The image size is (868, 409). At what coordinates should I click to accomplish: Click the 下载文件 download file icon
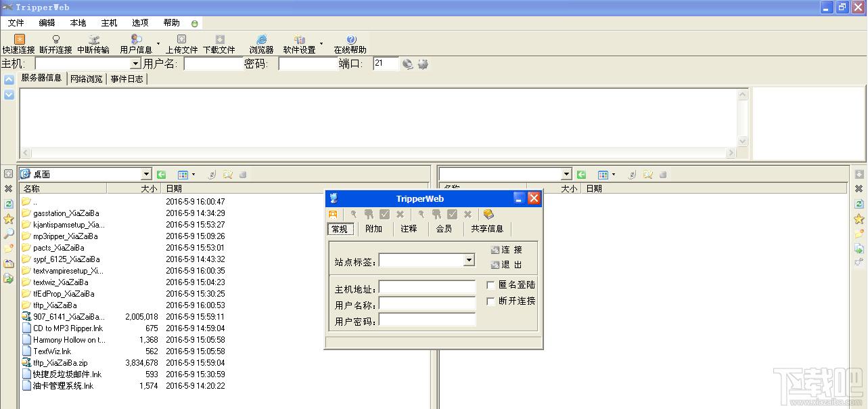219,40
